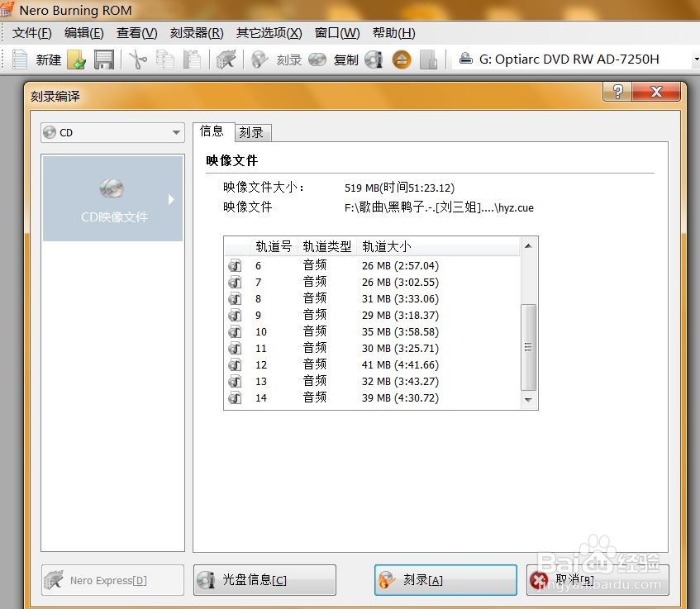
Task: Show disc info via the toolbar icon
Action: point(374,59)
